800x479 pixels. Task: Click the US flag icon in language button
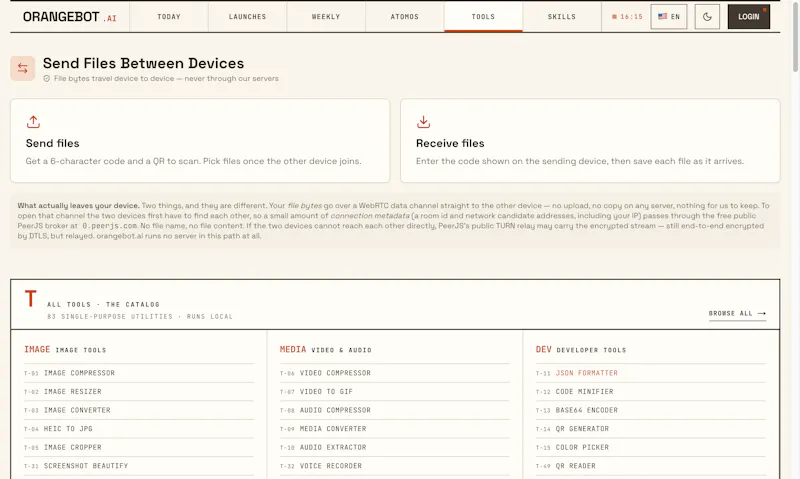(662, 16)
